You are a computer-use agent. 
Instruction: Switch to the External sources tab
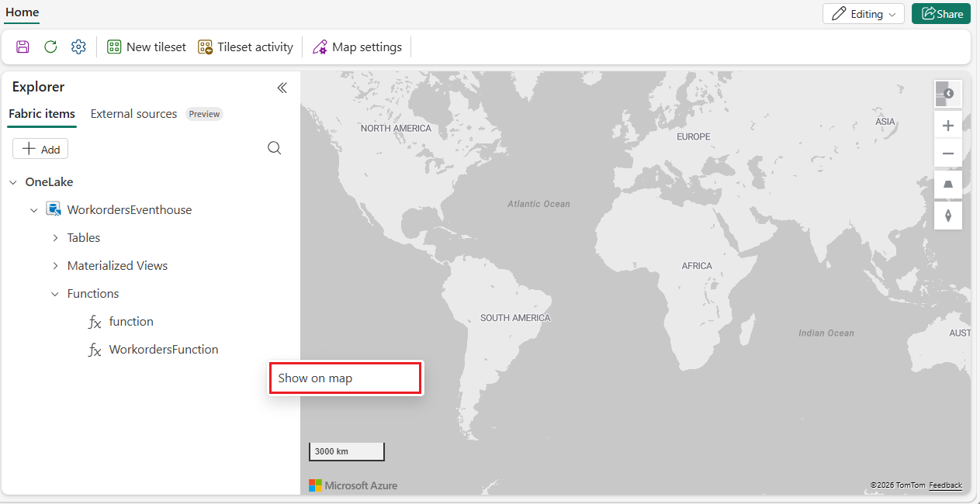coord(133,113)
